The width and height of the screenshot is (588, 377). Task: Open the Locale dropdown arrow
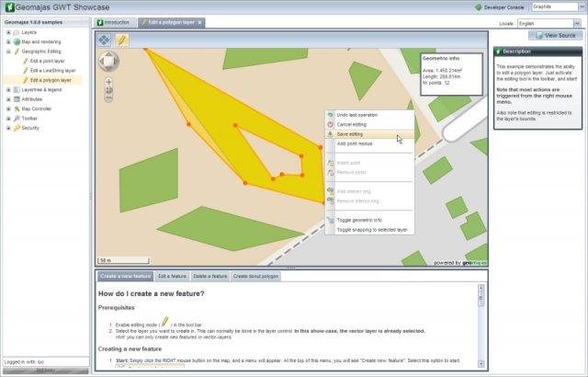[577, 23]
